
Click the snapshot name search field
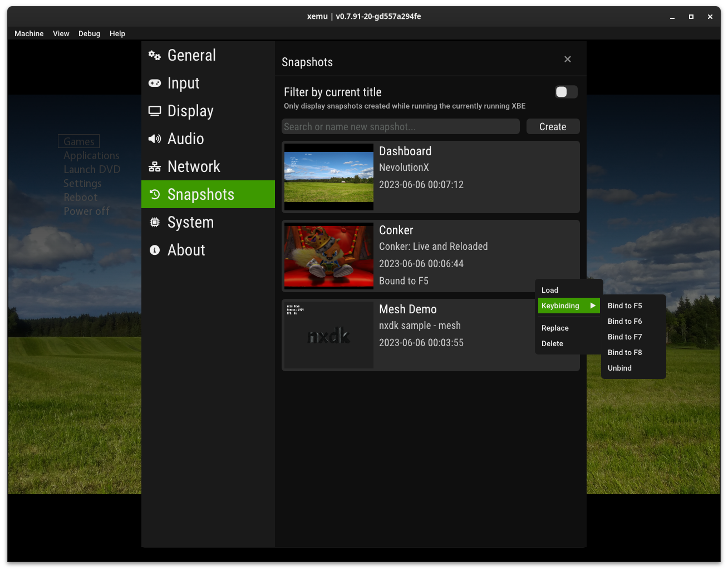(x=400, y=126)
